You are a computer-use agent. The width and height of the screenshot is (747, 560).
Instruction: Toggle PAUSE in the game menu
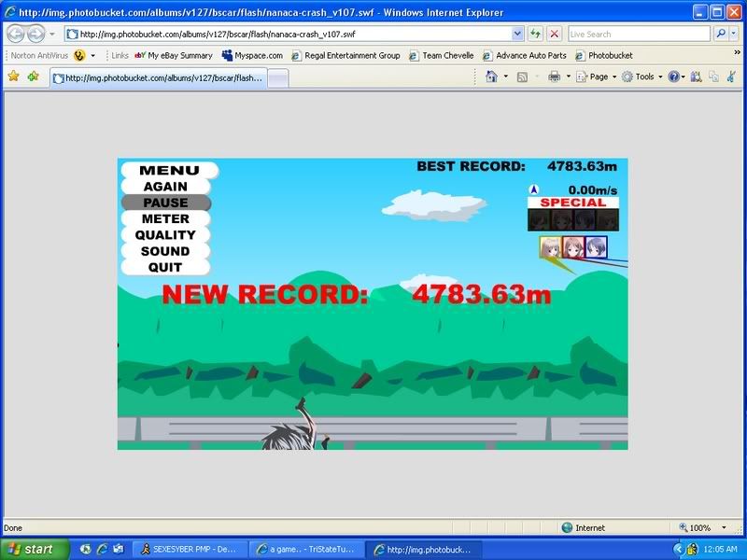coord(165,203)
